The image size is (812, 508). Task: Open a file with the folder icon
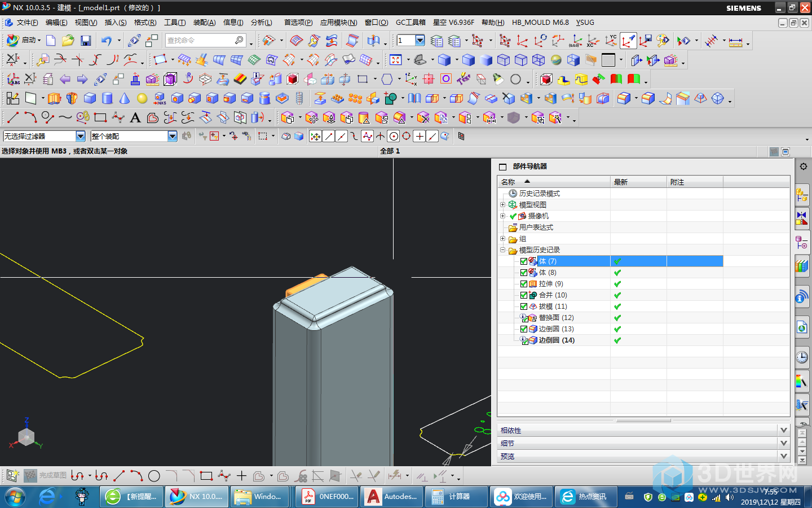[68, 41]
